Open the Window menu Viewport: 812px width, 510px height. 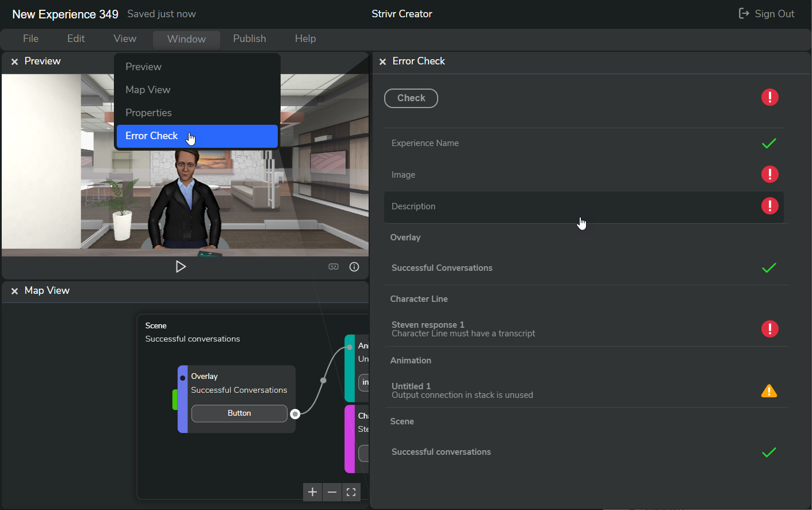[x=186, y=39]
